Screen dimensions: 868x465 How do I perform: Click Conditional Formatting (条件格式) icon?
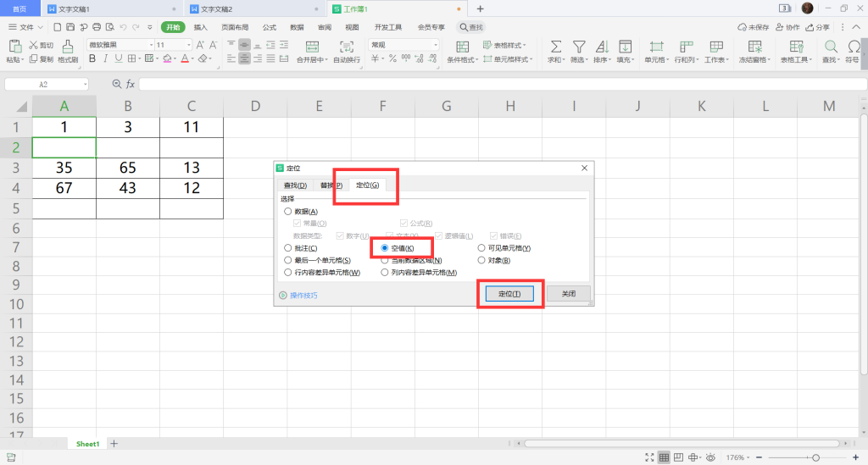click(x=462, y=47)
